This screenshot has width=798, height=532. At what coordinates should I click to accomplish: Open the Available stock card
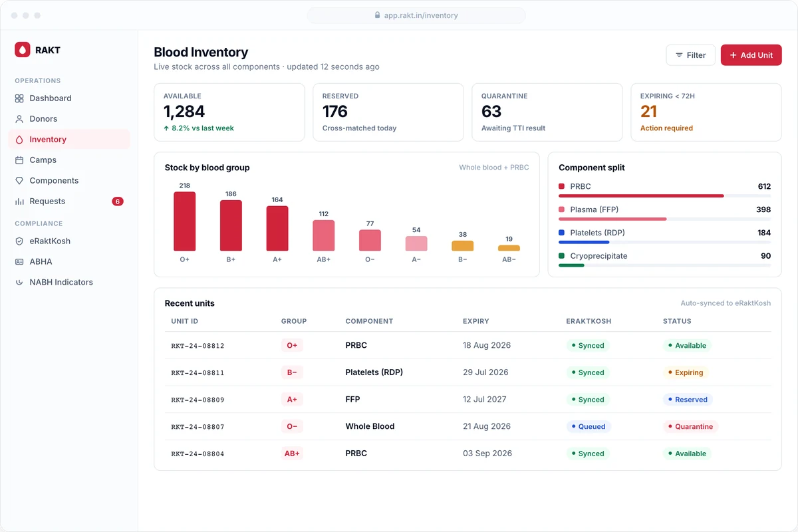click(229, 112)
